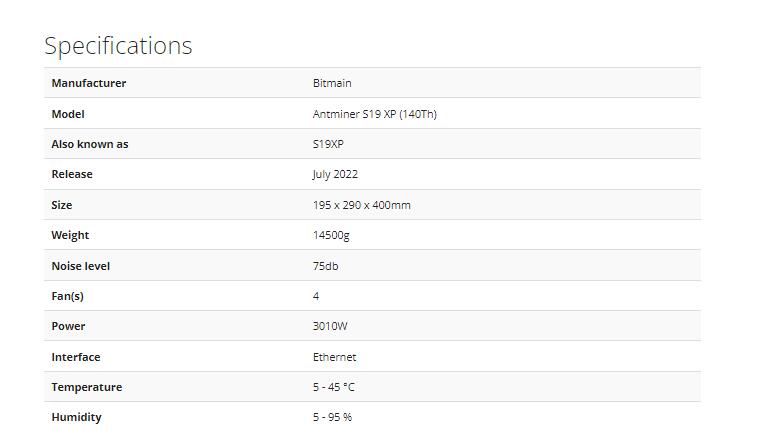Select the 75db noise level value

pyautogui.click(x=325, y=266)
